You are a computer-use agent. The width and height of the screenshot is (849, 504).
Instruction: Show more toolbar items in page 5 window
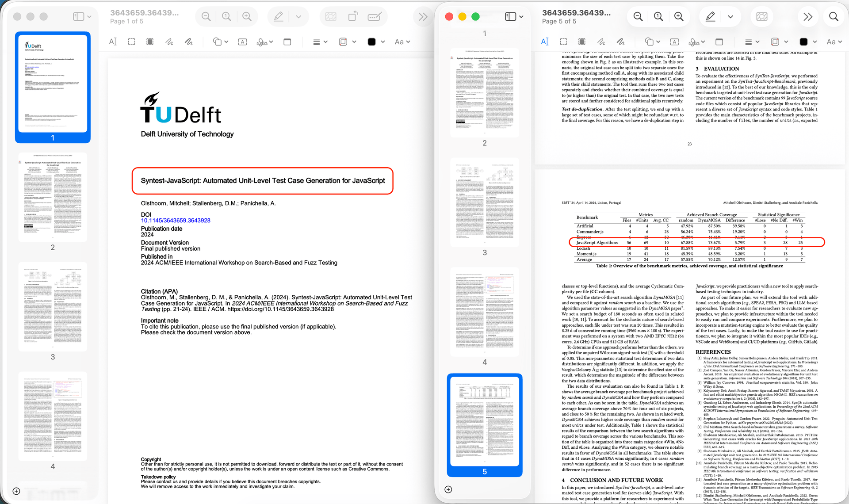808,17
